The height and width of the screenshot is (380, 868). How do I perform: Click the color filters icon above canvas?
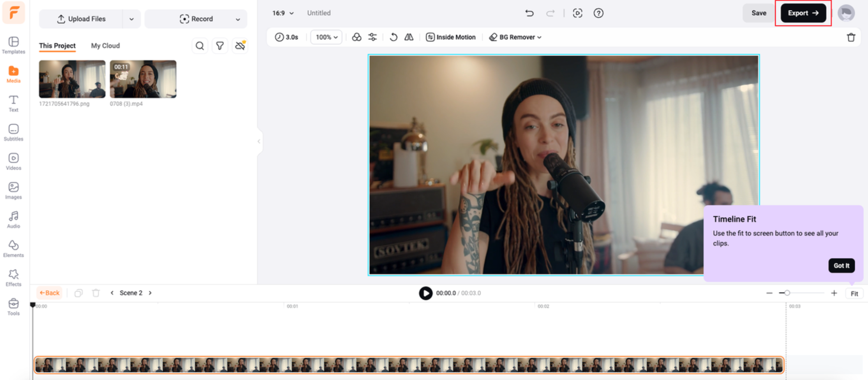point(356,37)
